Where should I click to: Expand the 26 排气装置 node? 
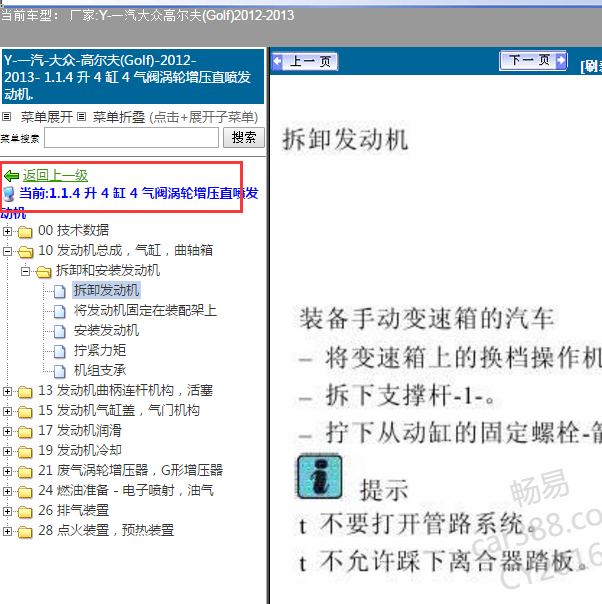[7, 512]
